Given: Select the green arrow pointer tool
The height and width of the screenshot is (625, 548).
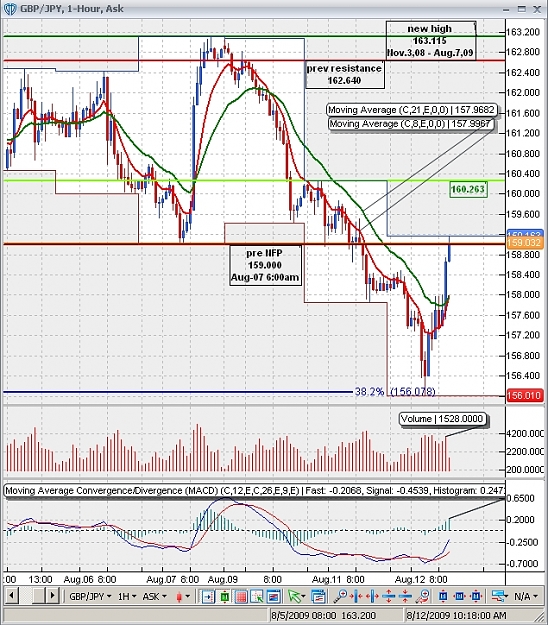Looking at the screenshot, I should (x=296, y=597).
